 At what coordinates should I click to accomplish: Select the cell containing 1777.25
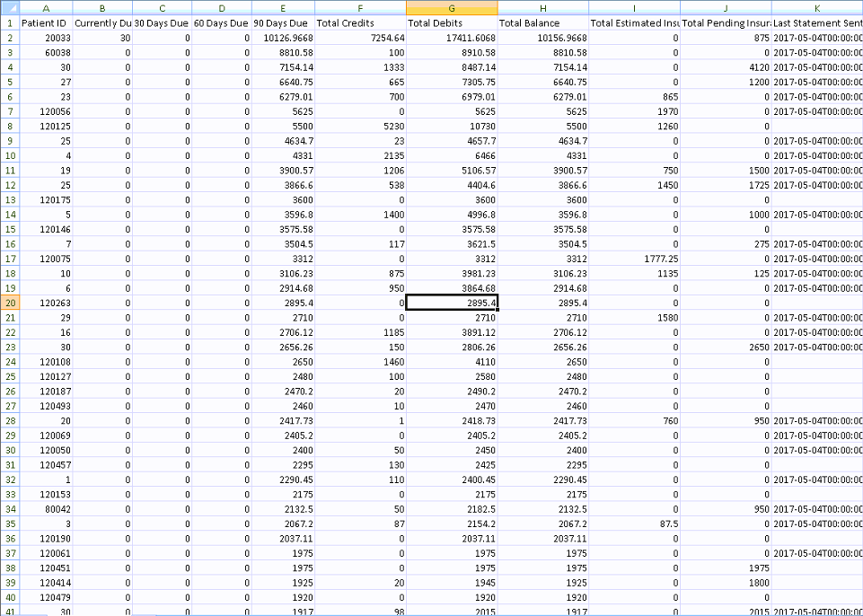[635, 260]
